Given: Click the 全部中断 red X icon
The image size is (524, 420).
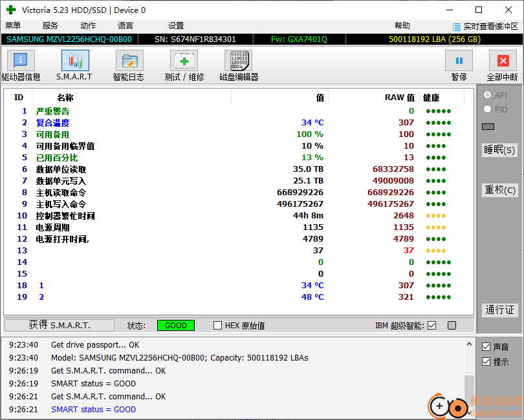Looking at the screenshot, I should [x=503, y=61].
